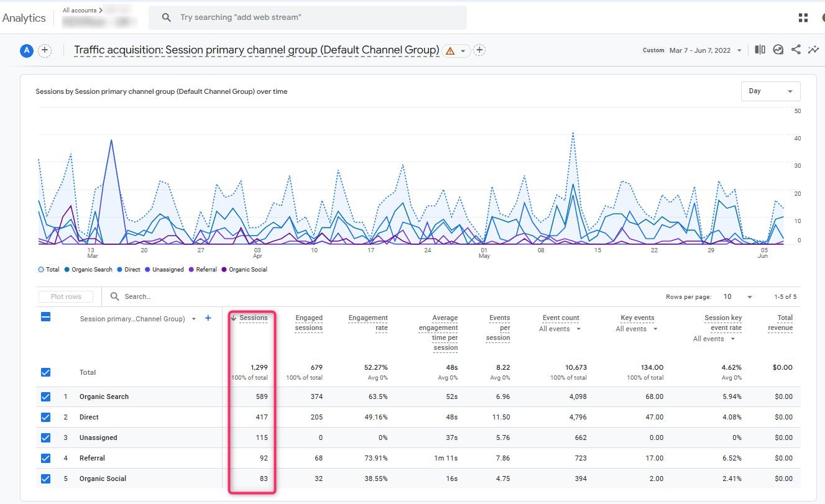
Task: Open the Rows per page dropdown
Action: 737,297
